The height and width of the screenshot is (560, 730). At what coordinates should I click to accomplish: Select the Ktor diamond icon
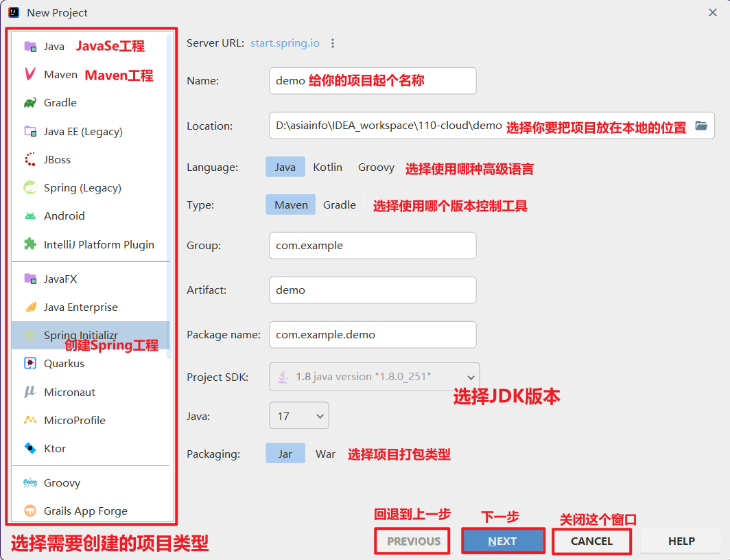(x=30, y=448)
